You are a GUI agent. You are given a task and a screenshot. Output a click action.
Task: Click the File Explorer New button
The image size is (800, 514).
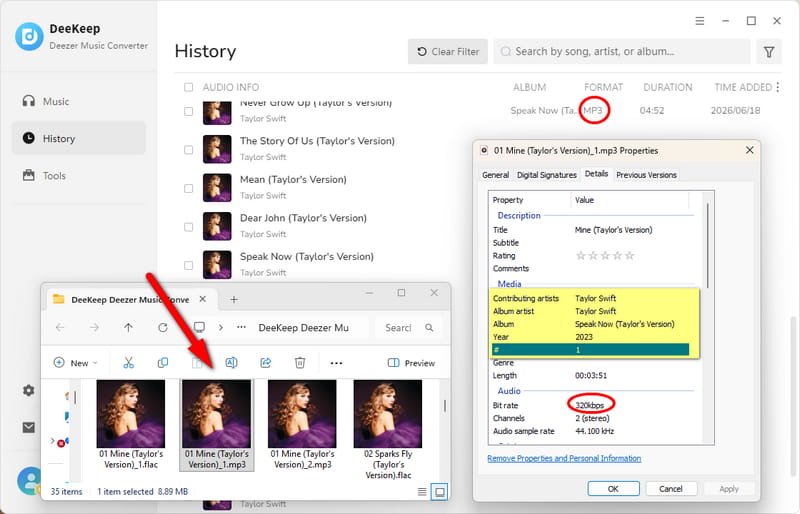click(x=75, y=363)
